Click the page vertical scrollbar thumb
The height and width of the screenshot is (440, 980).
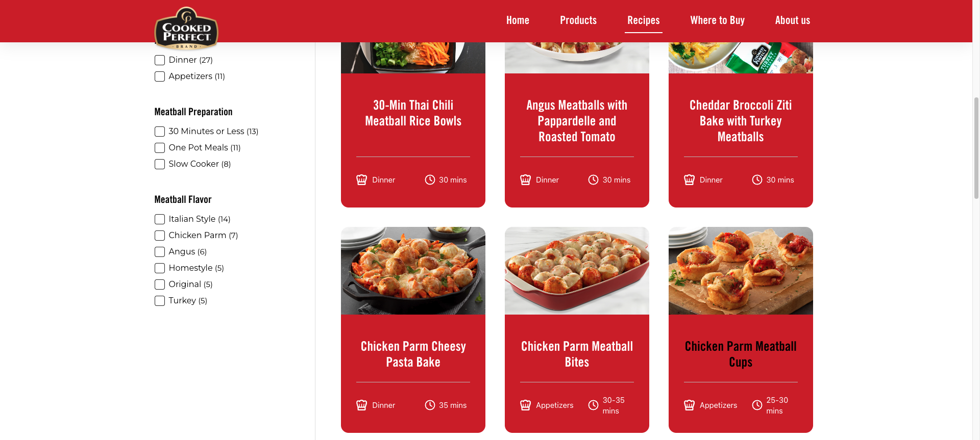pyautogui.click(x=976, y=148)
